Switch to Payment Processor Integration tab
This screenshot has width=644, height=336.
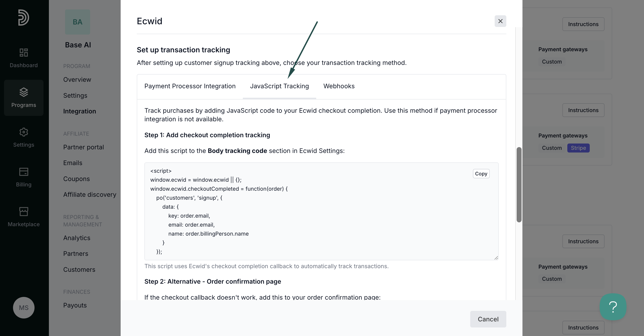[x=190, y=86]
